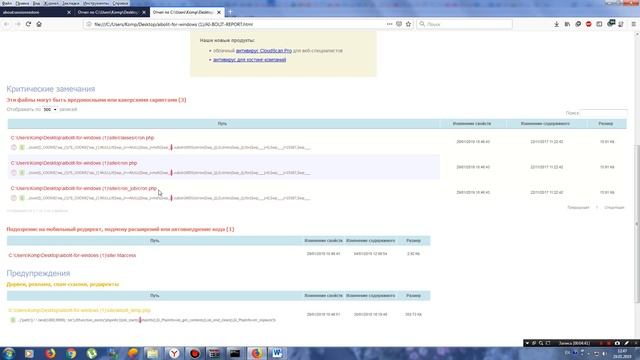Click the Критические замечания heading

pos(51,89)
